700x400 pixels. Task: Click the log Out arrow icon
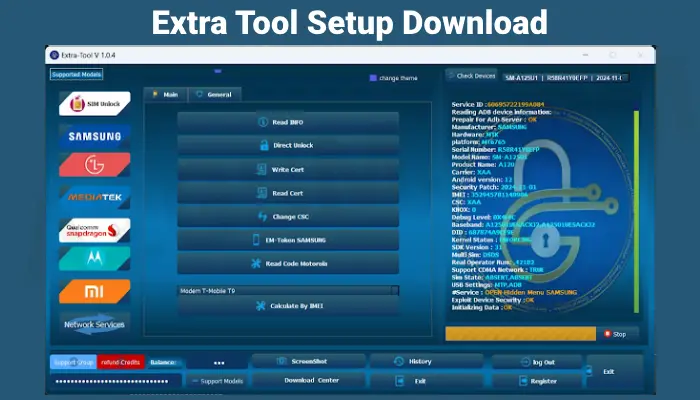(525, 362)
